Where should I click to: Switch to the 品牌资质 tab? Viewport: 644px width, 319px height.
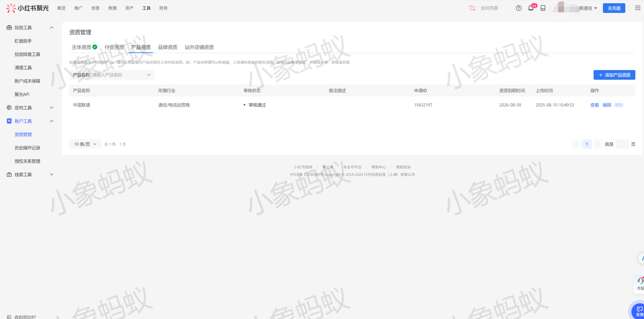pos(168,47)
